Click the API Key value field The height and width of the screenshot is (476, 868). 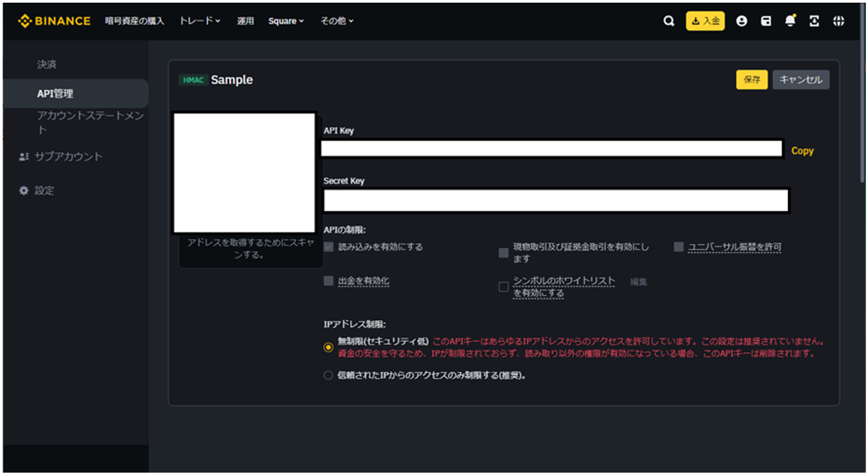click(x=551, y=149)
